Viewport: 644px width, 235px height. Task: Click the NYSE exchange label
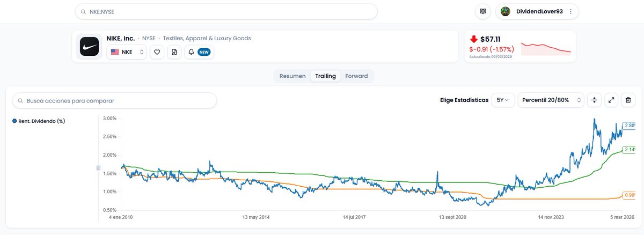tap(149, 38)
